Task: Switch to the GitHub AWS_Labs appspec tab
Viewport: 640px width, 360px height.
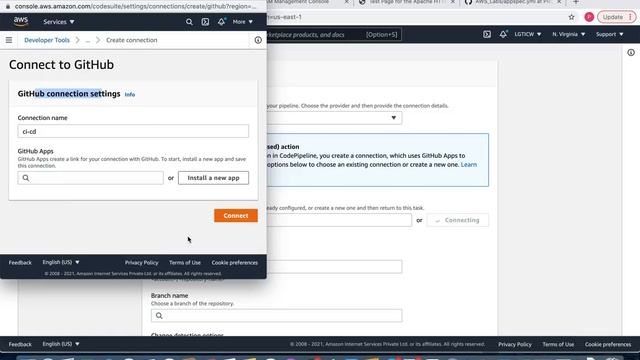Action: pos(513,2)
